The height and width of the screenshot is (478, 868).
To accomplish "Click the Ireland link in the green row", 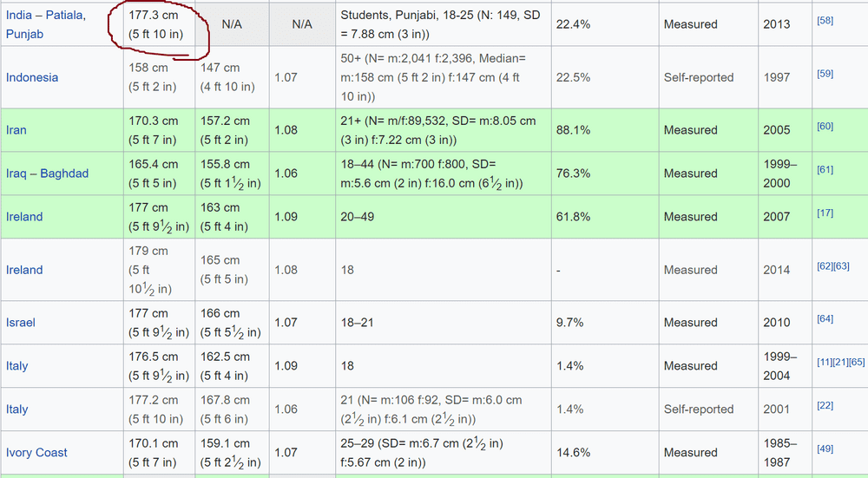I will [x=24, y=217].
